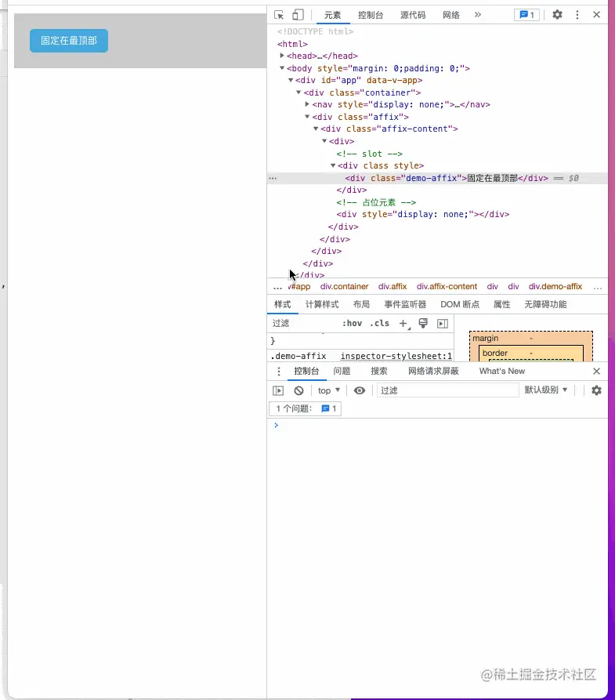The width and height of the screenshot is (615, 700).
Task: Switch to the 网络 tab
Action: [451, 15]
